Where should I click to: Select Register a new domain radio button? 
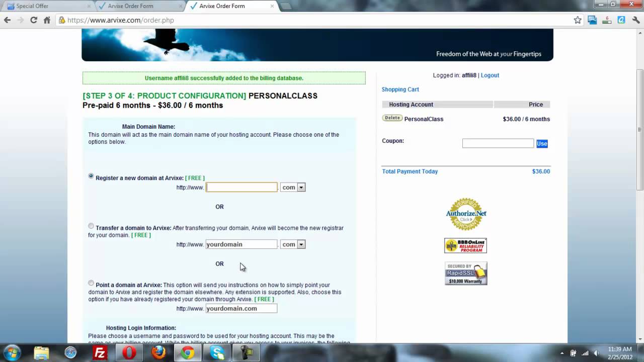click(x=91, y=176)
